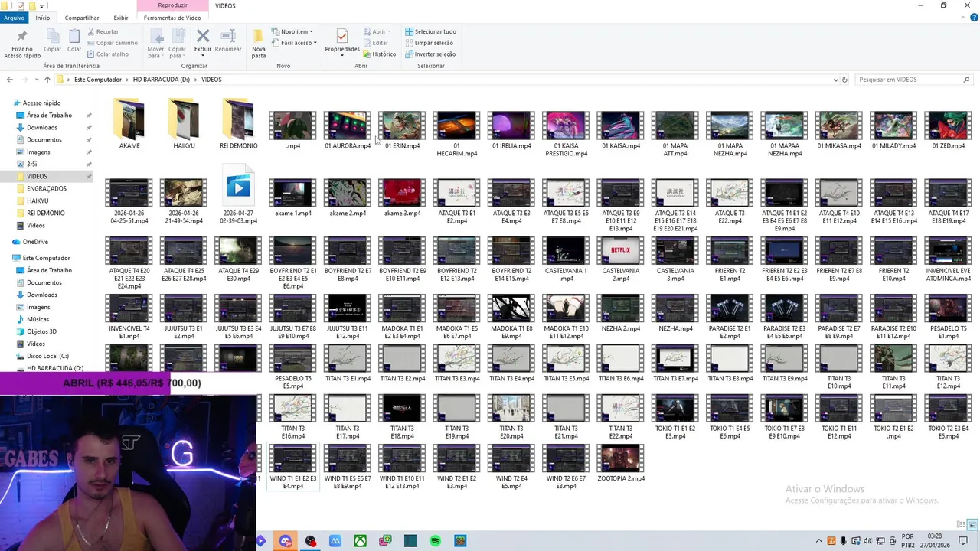Select the akame 3.mp4 red thumbnail

tap(402, 194)
